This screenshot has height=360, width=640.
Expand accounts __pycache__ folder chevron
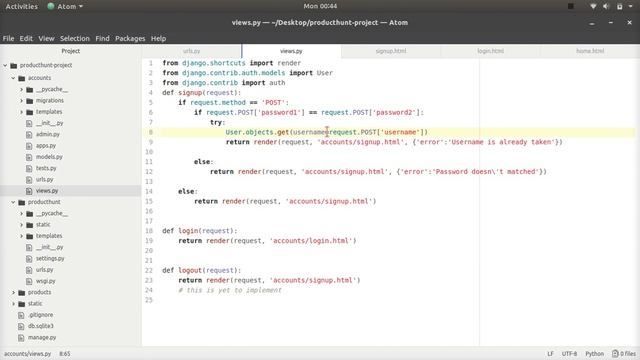pos(22,89)
